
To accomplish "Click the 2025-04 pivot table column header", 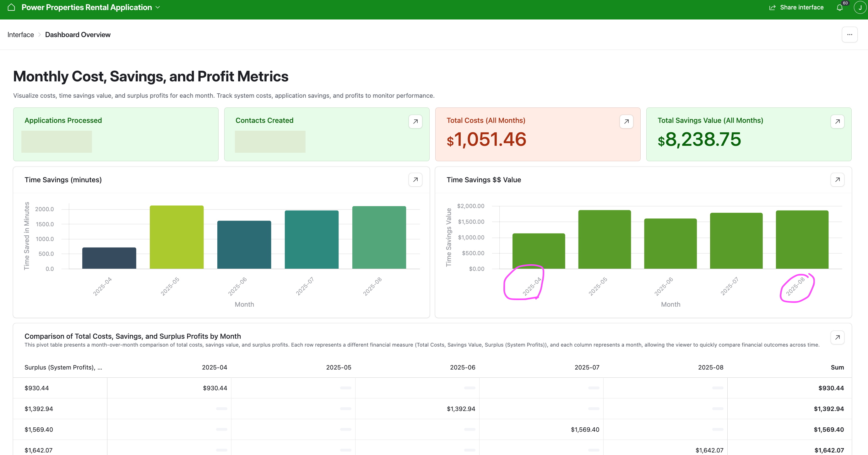I will point(214,367).
